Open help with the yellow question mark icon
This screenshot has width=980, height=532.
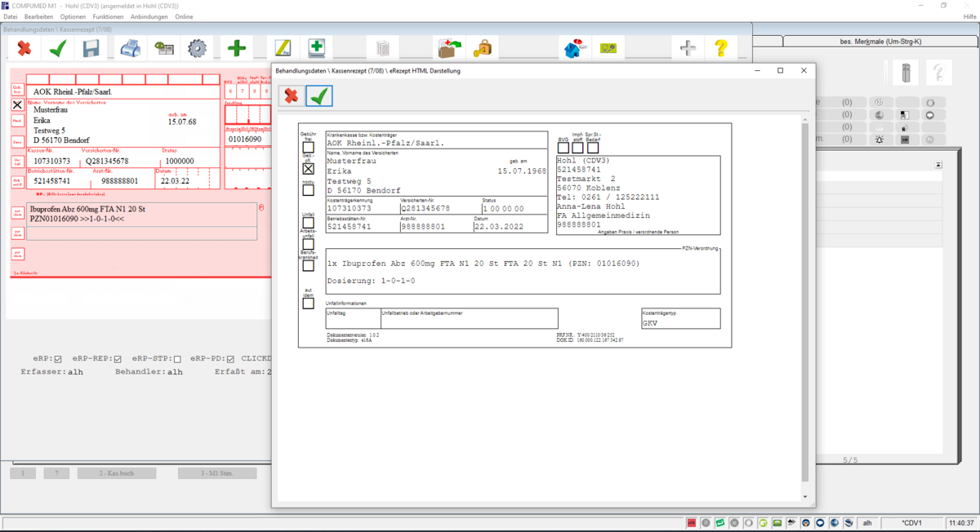click(x=721, y=49)
